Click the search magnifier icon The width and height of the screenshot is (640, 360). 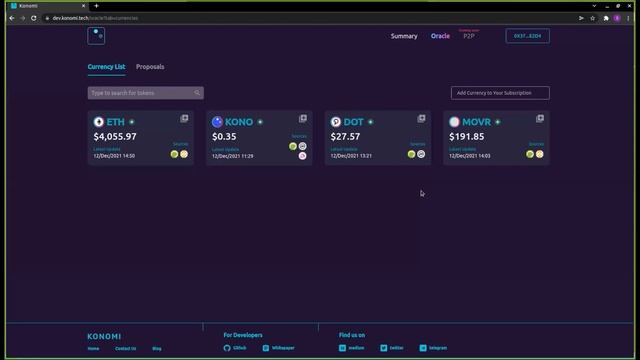[197, 93]
